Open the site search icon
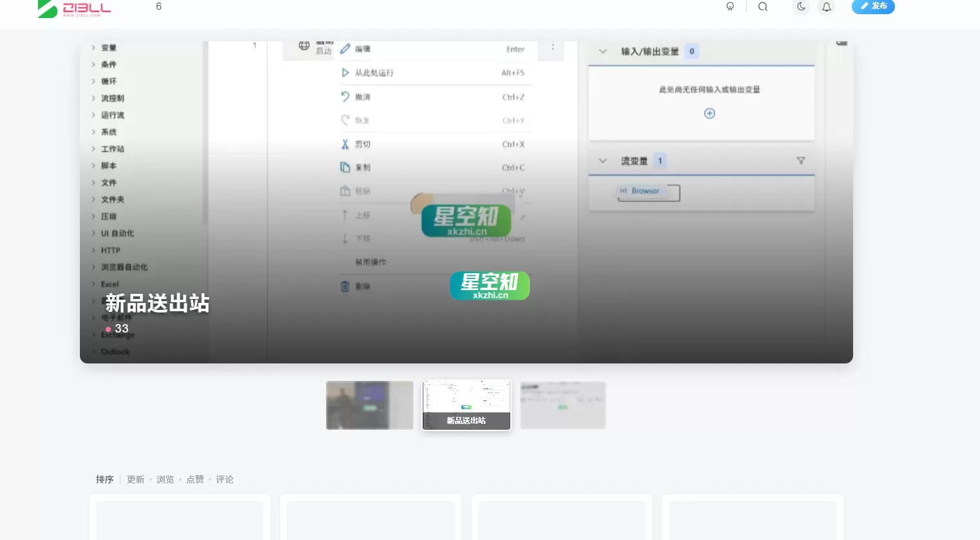Image resolution: width=980 pixels, height=540 pixels. [x=763, y=6]
